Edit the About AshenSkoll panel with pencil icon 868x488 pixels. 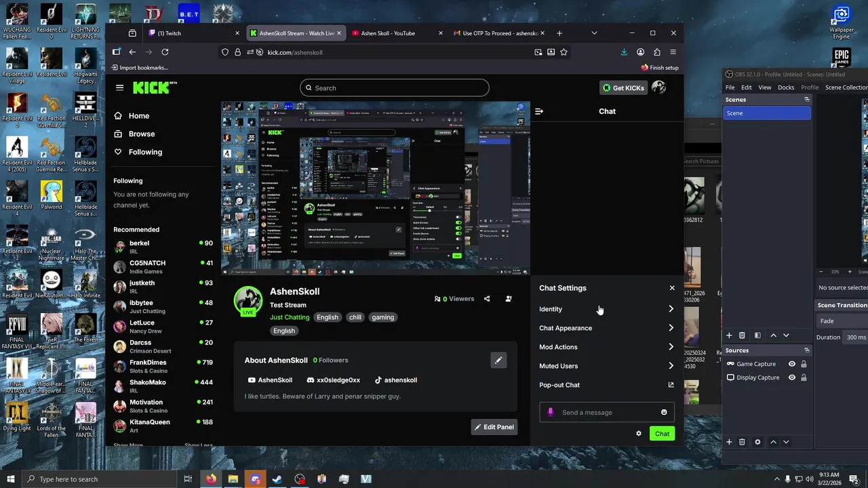[x=498, y=361]
